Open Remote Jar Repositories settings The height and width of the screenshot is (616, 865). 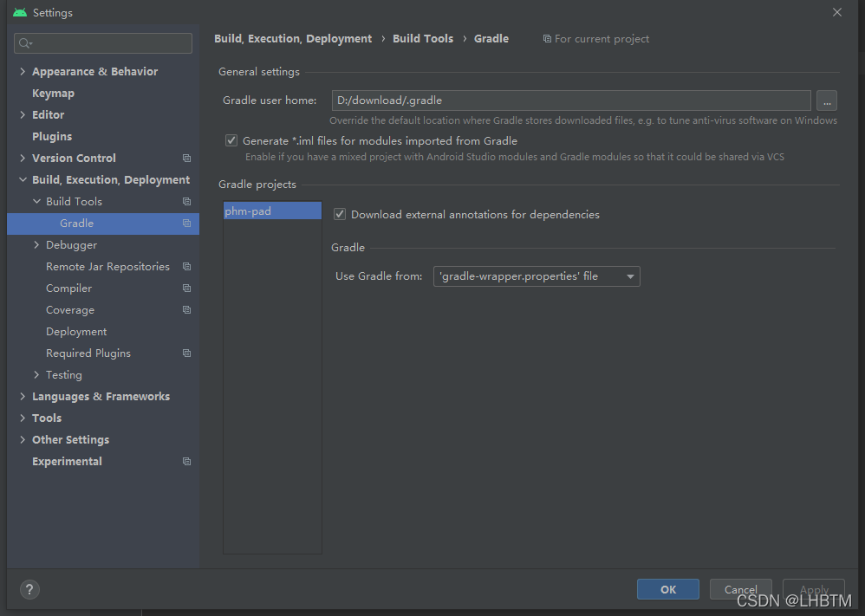[x=107, y=266]
